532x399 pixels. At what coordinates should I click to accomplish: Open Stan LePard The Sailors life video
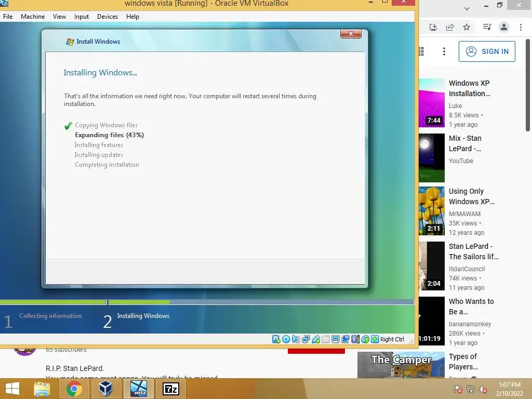(474, 251)
